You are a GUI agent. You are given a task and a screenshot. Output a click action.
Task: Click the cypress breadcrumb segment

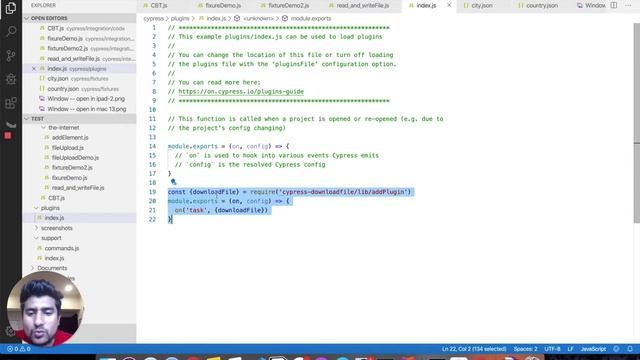pos(153,18)
